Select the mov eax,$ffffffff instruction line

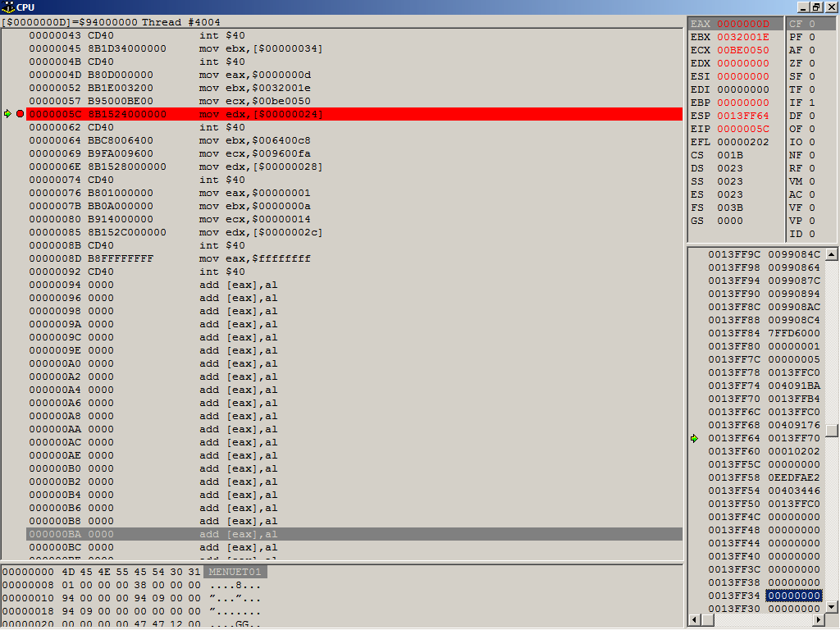pos(254,258)
